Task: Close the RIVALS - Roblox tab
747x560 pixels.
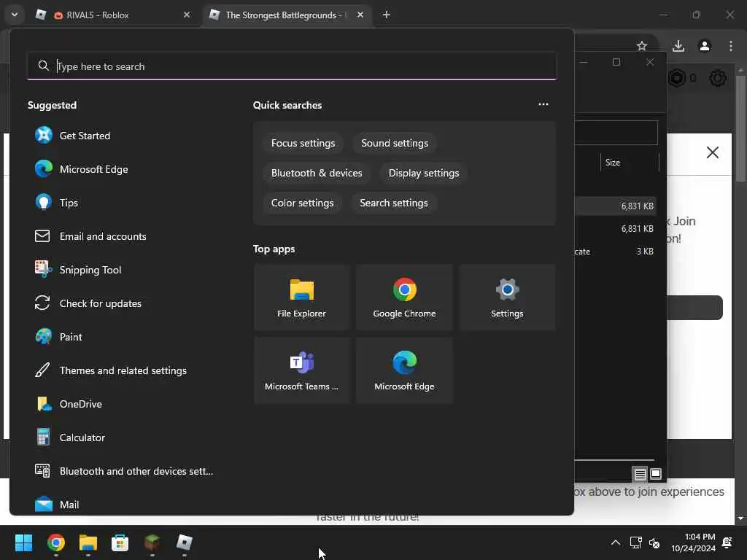Action: (187, 15)
